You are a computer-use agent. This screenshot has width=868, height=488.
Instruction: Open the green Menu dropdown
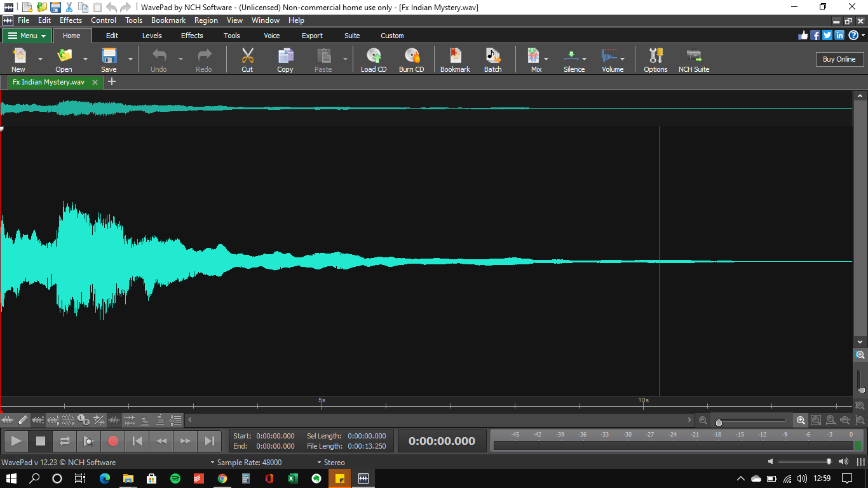click(27, 36)
